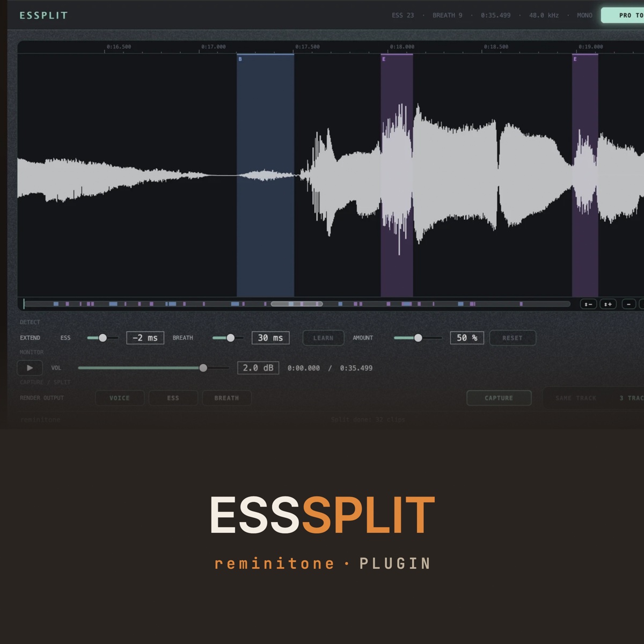Click the reminitone · PLUGIN subtitle

tap(323, 563)
